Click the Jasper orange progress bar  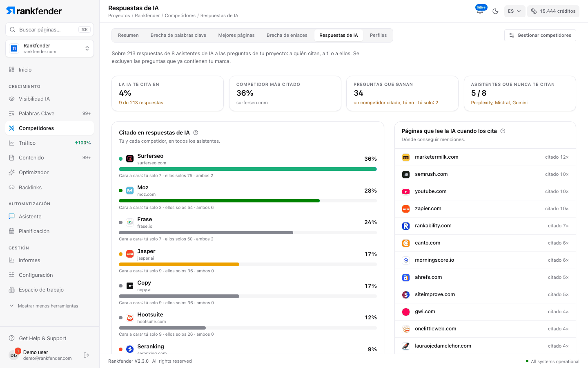pos(179,264)
